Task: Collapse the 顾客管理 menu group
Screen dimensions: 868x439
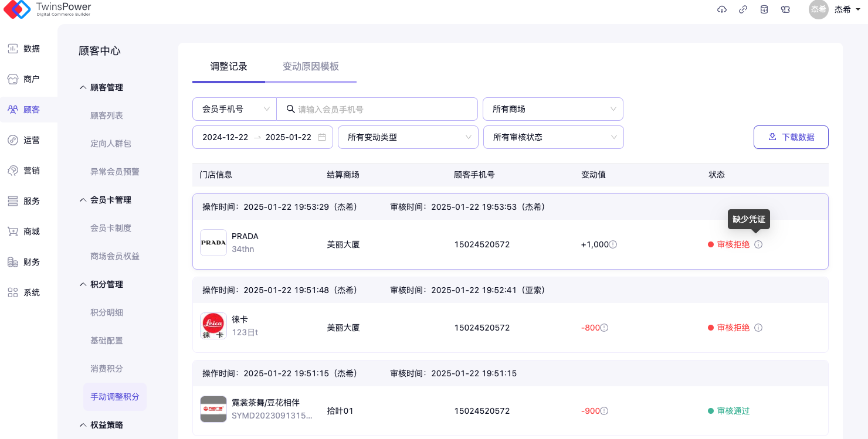Action: [101, 87]
